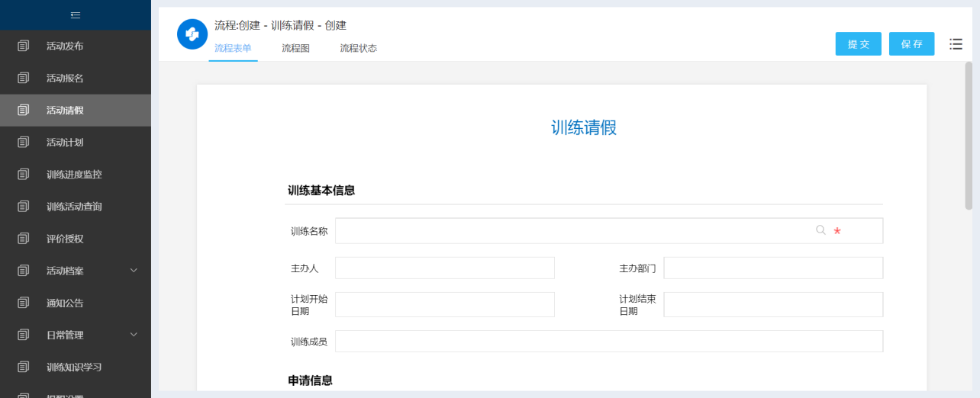Screen dimensions: 980x398
Task: Click the icon beside 通知公告
Action: coord(23,303)
